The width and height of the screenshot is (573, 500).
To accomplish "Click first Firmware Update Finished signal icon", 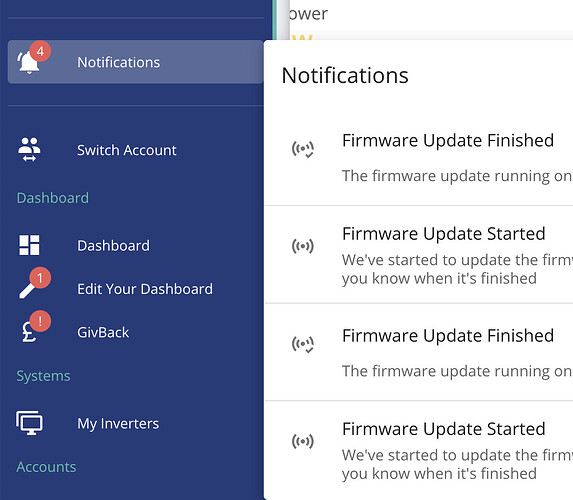I will tap(303, 149).
